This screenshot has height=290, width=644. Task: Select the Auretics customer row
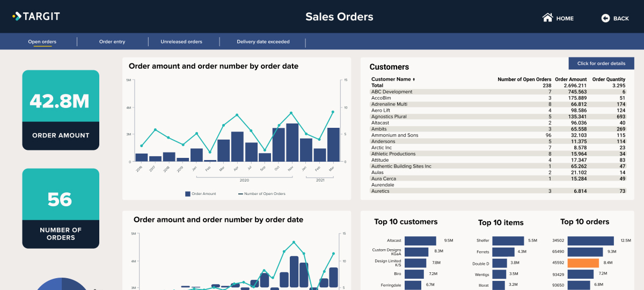(x=499, y=191)
